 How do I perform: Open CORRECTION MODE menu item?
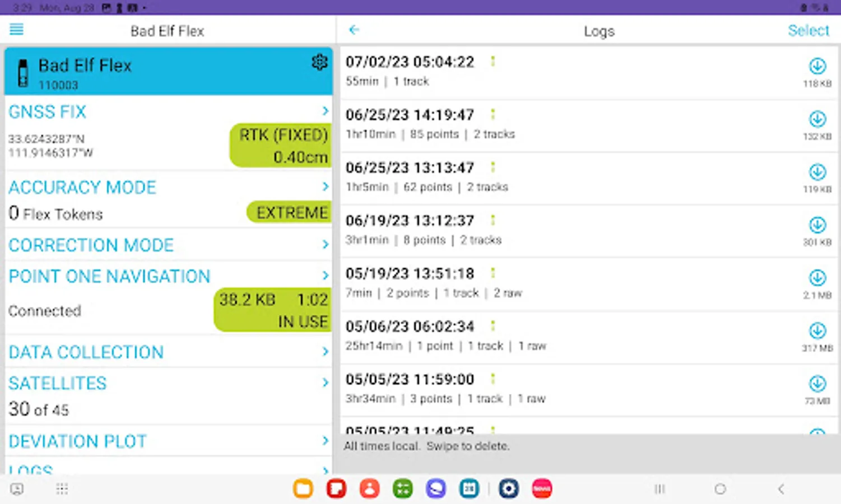click(91, 245)
